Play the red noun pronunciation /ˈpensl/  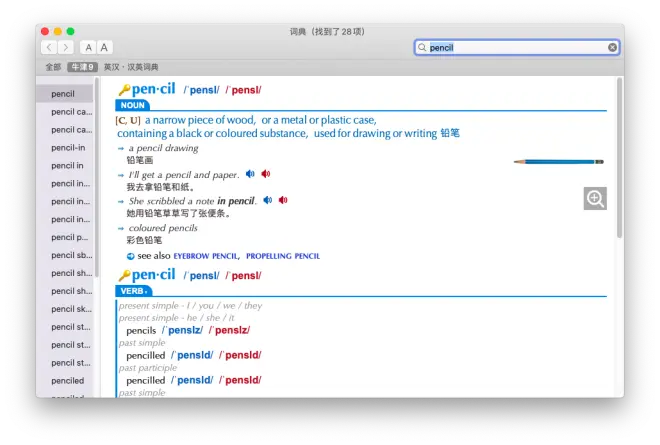[243, 90]
